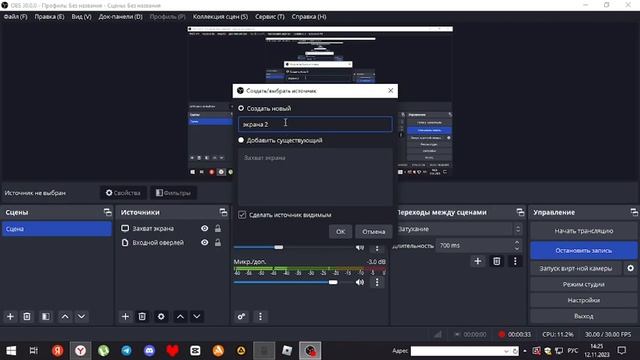Add a new source with plus icon
The height and width of the screenshot is (360, 640).
(x=125, y=316)
